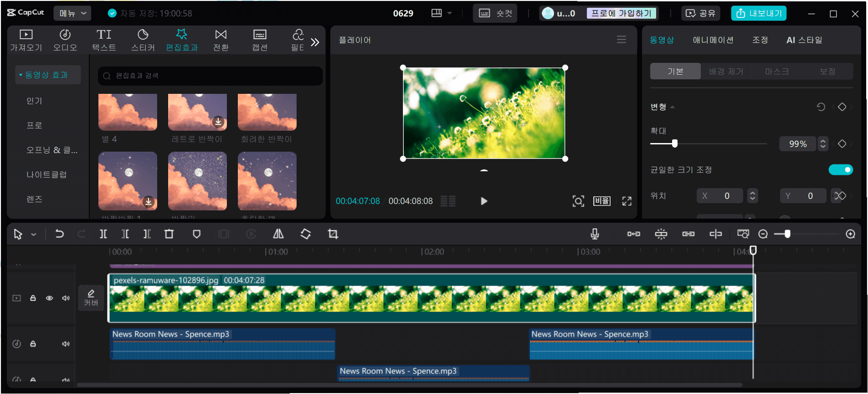Select the 렌즈 effects category

(x=34, y=199)
